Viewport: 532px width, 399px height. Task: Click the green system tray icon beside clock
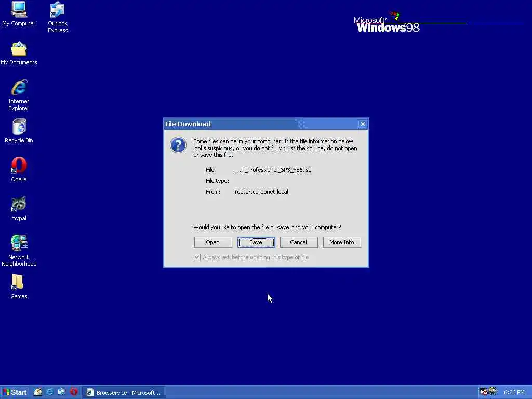point(493,392)
